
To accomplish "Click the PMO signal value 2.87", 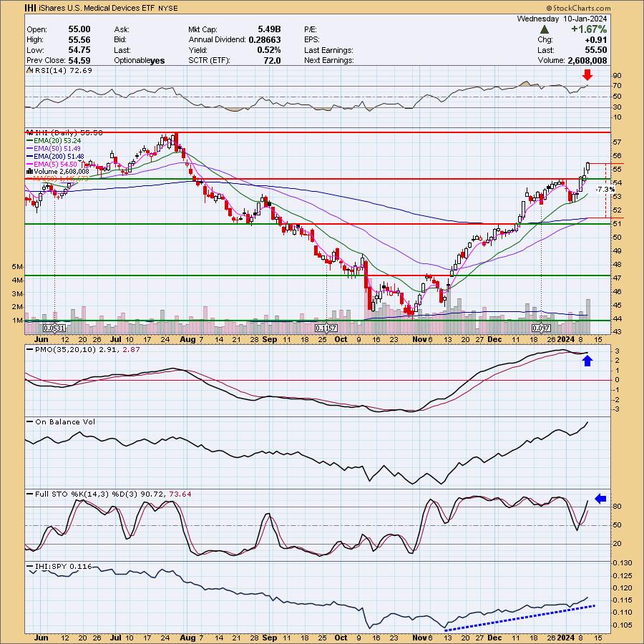I will coord(132,350).
